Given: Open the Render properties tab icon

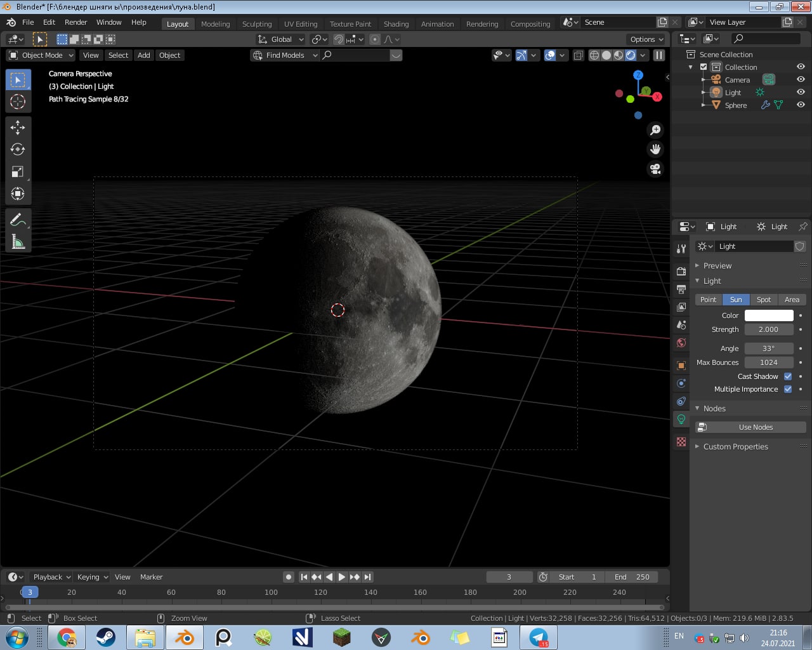Looking at the screenshot, I should pyautogui.click(x=681, y=271).
